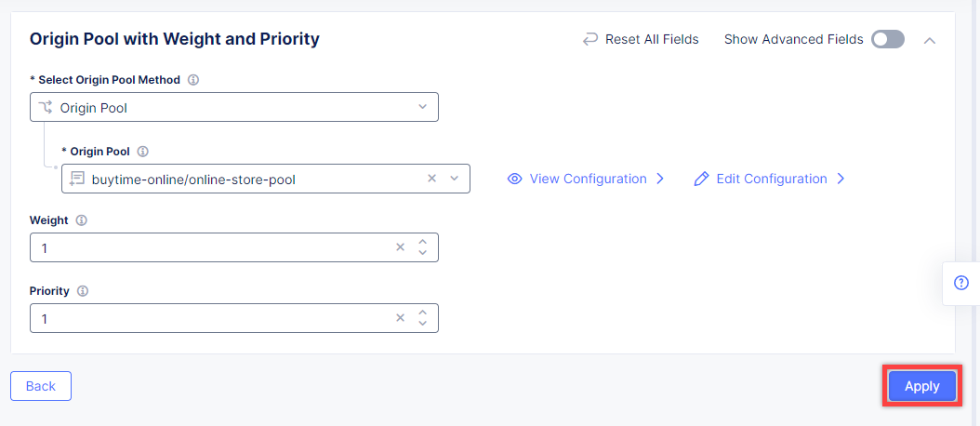Click the info icon beside Select Origin Pool Method
The width and height of the screenshot is (980, 426).
pyautogui.click(x=193, y=80)
